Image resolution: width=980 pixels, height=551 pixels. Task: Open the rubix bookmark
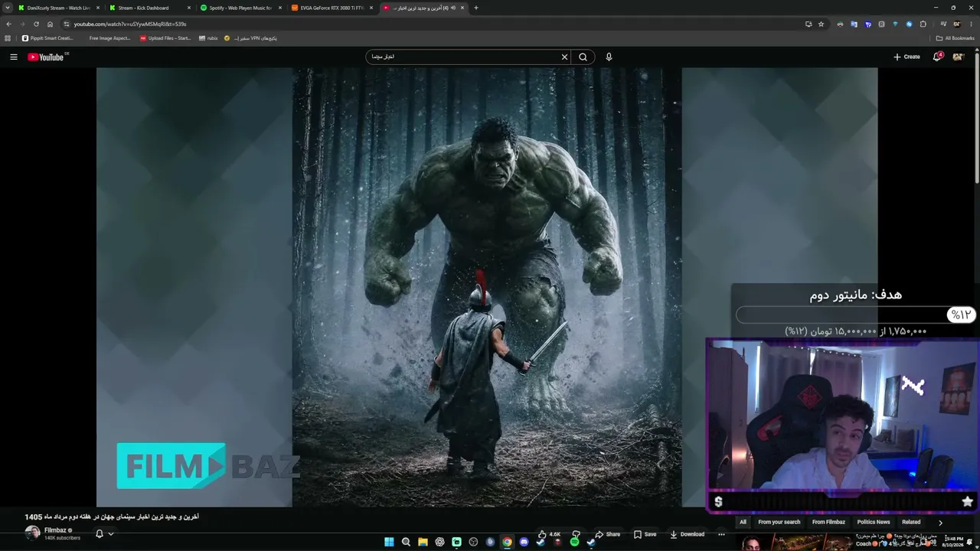(208, 38)
